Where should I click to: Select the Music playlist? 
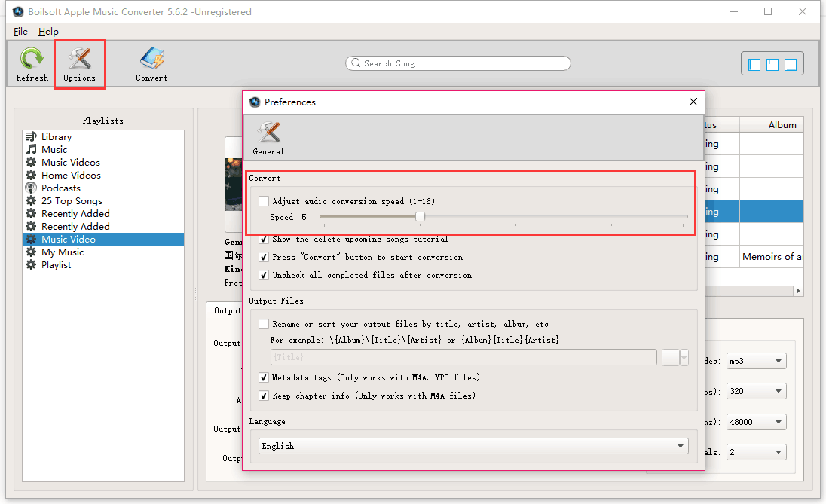(x=103, y=150)
